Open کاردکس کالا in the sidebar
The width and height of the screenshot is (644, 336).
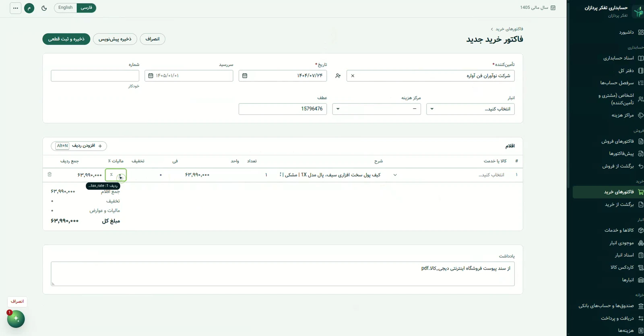coord(608,268)
